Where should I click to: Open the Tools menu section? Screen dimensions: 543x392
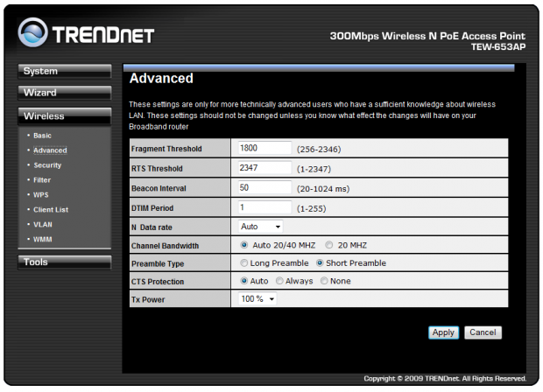(65, 262)
